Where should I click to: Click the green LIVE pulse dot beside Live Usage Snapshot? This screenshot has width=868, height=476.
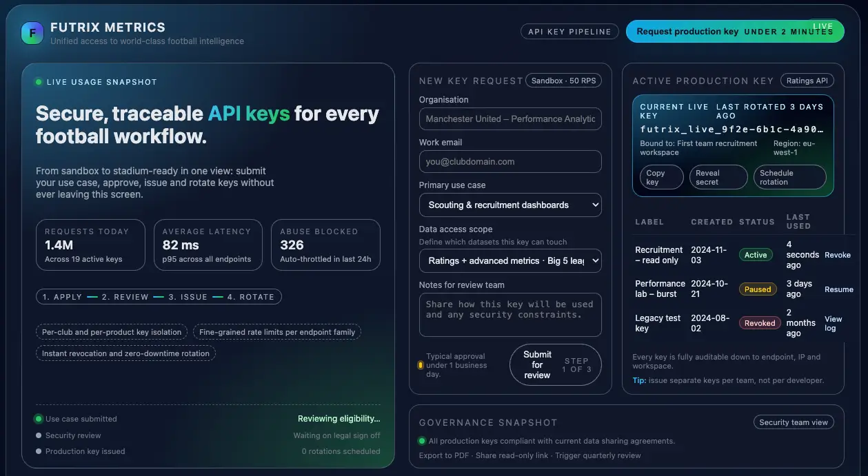pos(39,81)
